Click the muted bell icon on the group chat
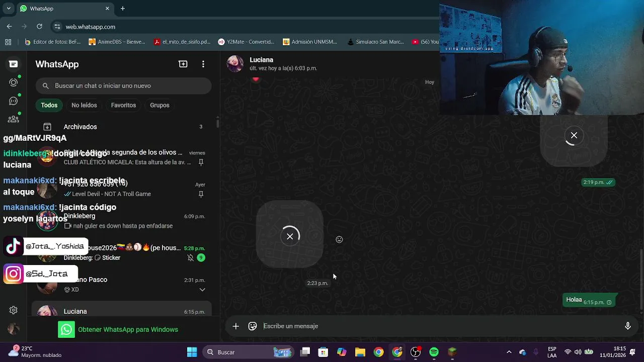The image size is (644, 362). pos(190,258)
